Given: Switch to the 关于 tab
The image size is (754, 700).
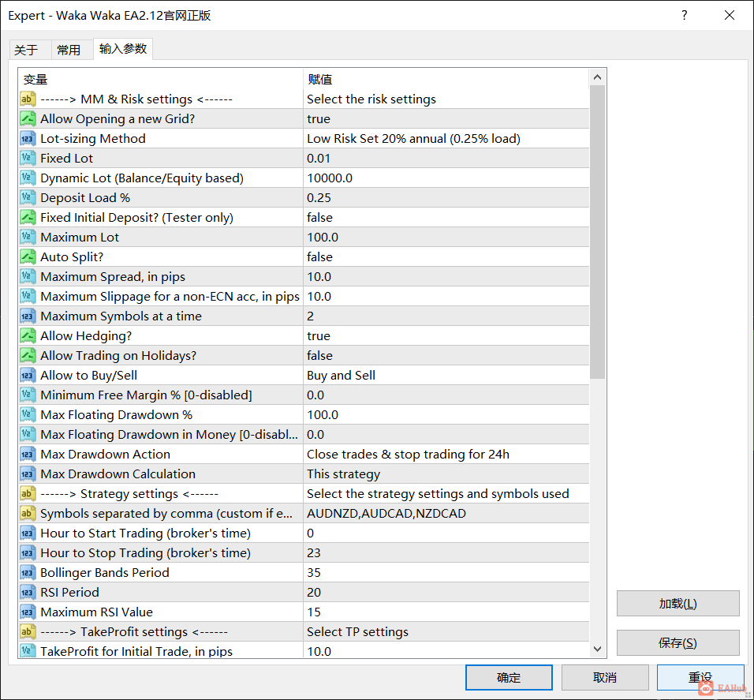Looking at the screenshot, I should pyautogui.click(x=29, y=50).
